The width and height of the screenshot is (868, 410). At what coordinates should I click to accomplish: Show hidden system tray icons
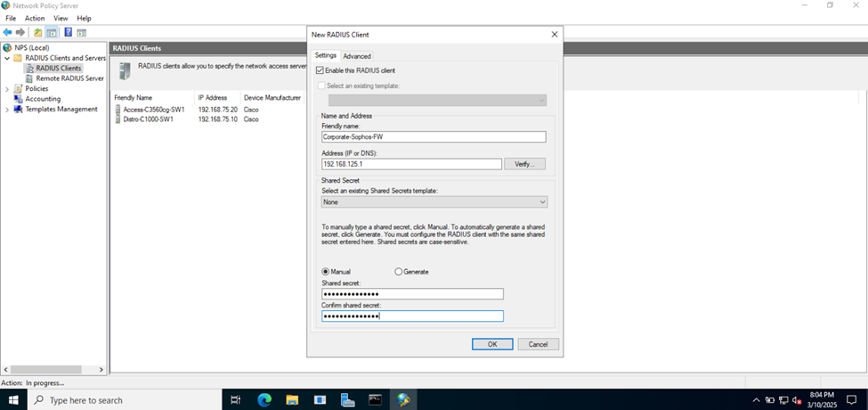756,399
